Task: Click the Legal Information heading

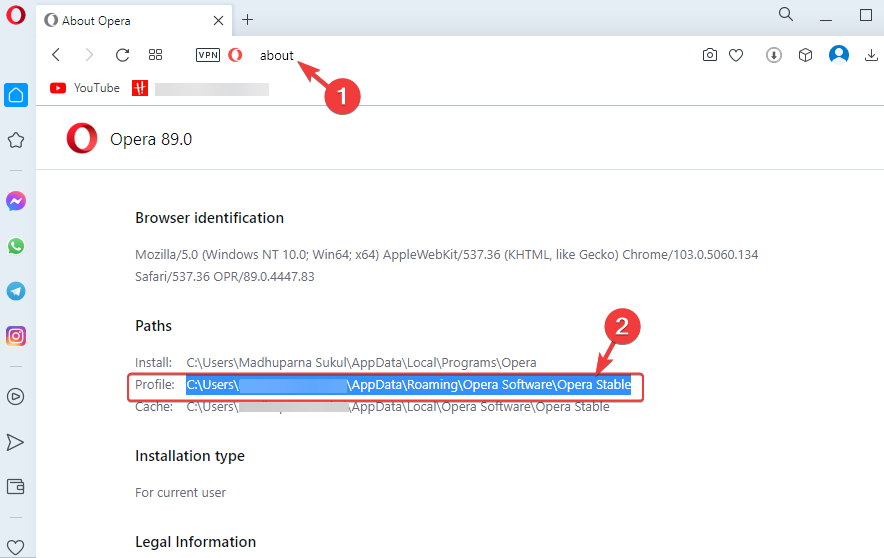Action: point(196,542)
